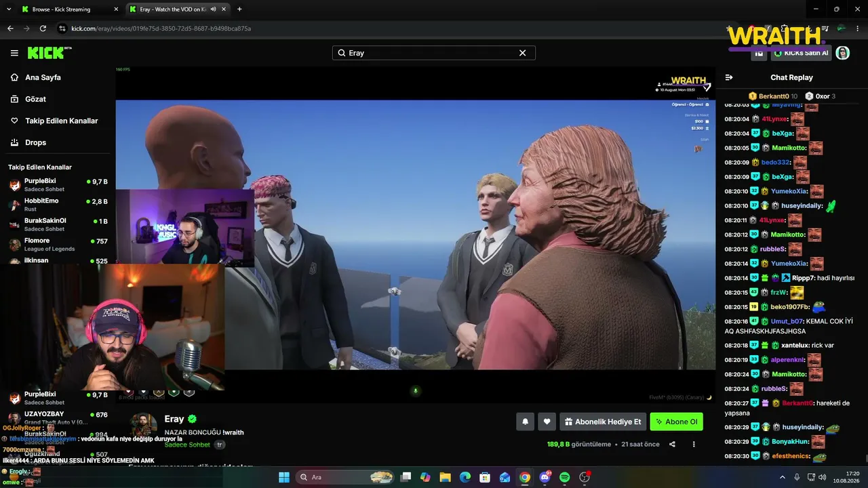Open Microsoft Edge from the taskbar
868x488 pixels.
pyautogui.click(x=465, y=477)
